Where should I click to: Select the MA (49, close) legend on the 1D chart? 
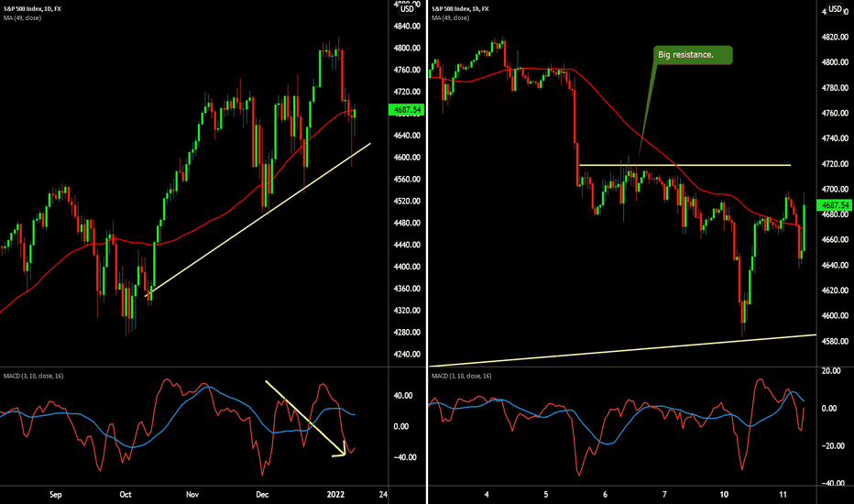[22, 18]
